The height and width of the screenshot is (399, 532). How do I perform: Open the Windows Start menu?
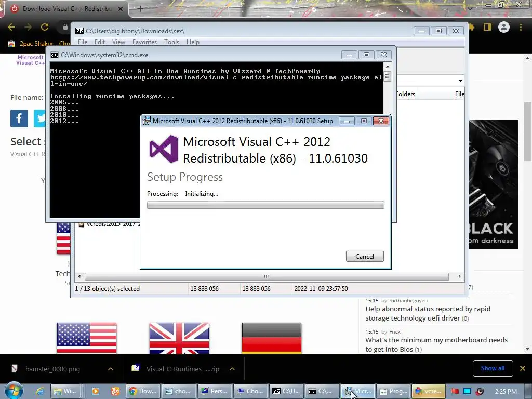pyautogui.click(x=14, y=391)
